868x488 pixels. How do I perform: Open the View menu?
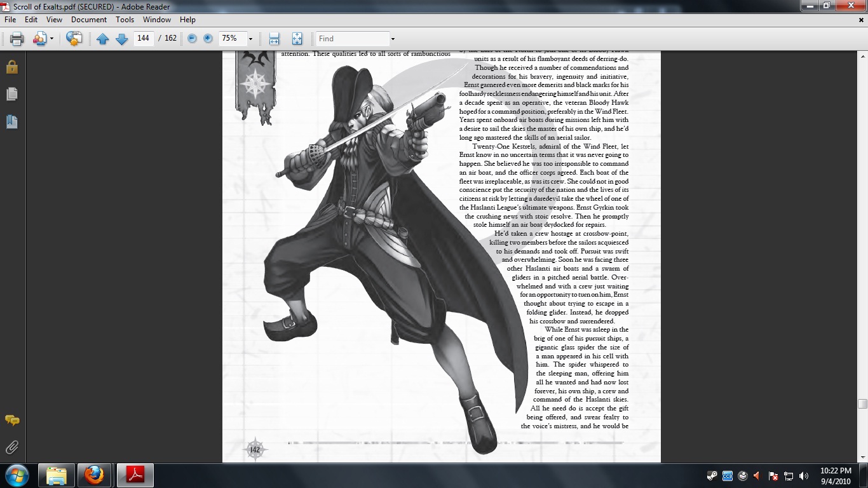point(54,20)
